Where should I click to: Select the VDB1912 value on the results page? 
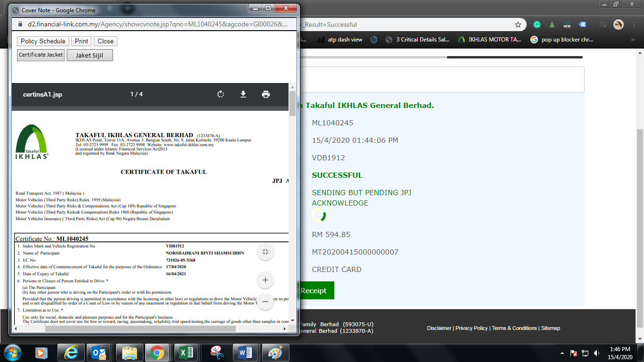pos(329,158)
